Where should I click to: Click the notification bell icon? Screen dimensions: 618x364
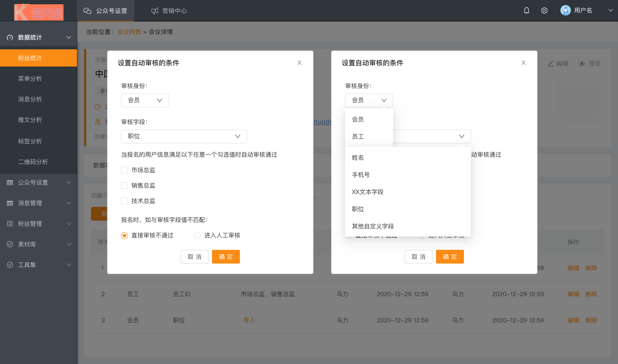pos(527,11)
